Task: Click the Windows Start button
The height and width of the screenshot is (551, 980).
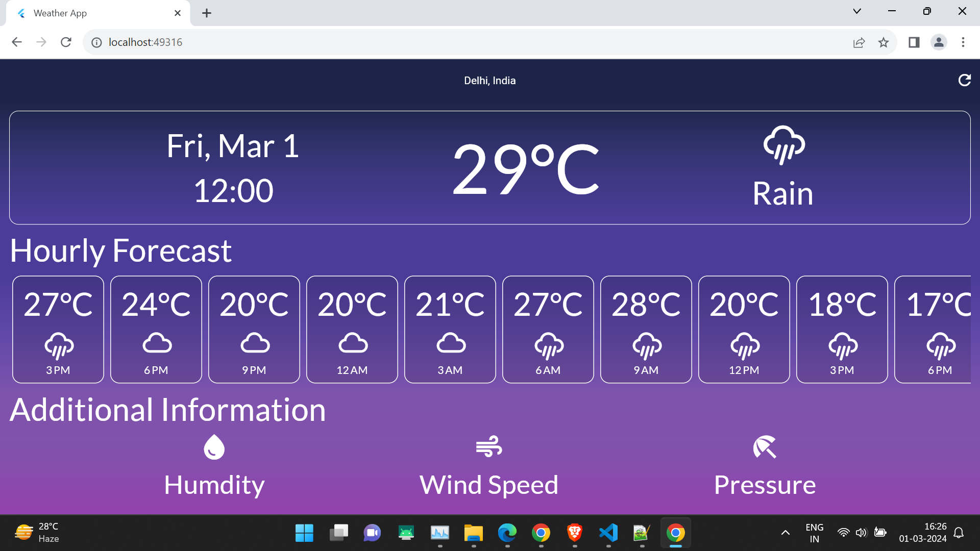Action: pos(304,533)
